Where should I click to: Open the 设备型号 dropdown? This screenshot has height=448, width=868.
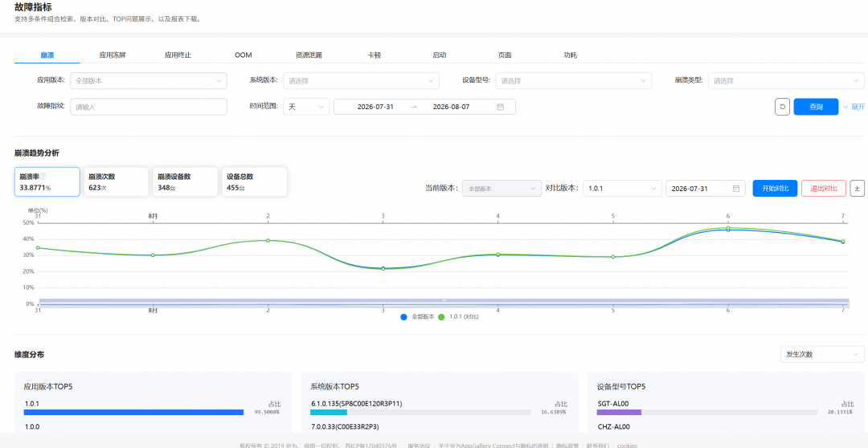click(574, 81)
